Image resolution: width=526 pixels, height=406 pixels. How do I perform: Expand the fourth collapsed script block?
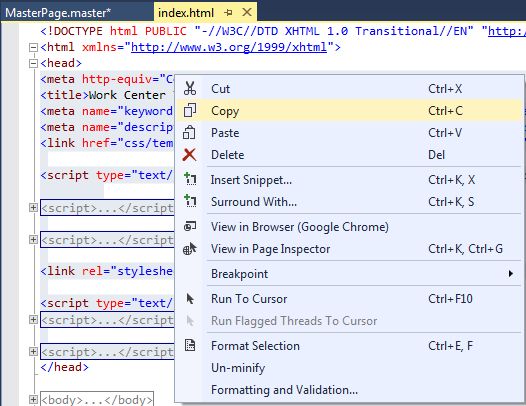point(33,351)
